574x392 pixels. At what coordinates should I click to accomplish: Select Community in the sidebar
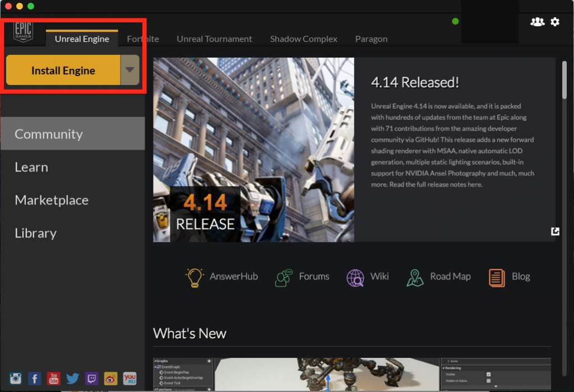point(72,134)
